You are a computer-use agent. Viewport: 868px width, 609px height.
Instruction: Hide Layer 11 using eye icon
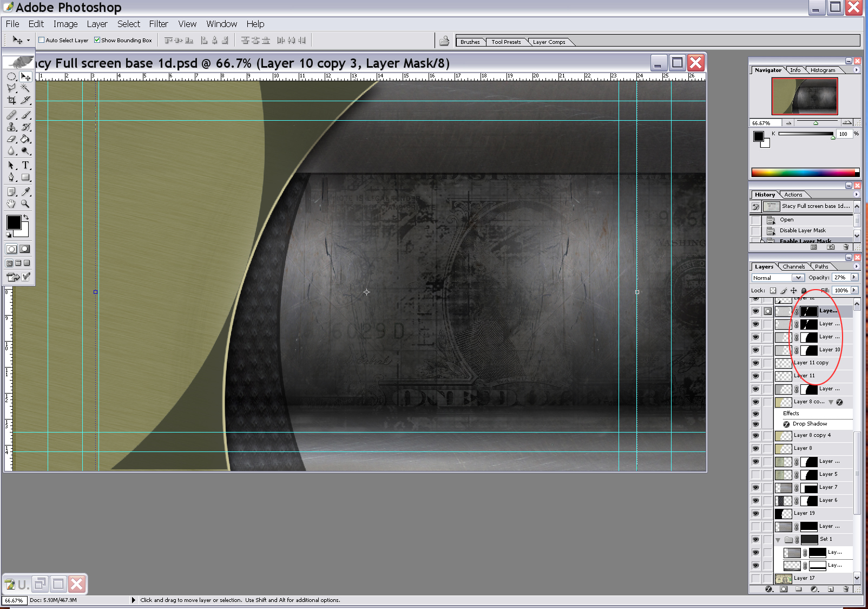click(x=755, y=376)
